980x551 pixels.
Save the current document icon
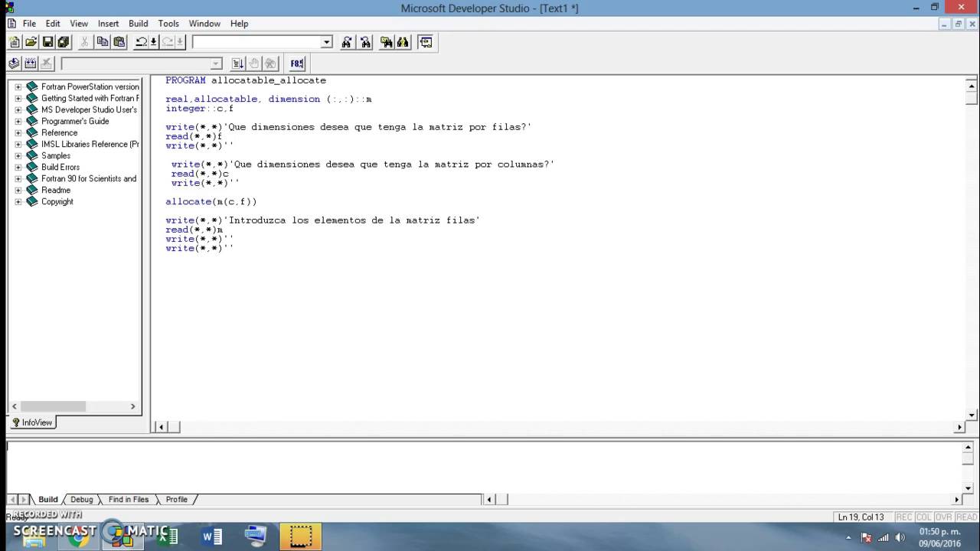tap(47, 42)
